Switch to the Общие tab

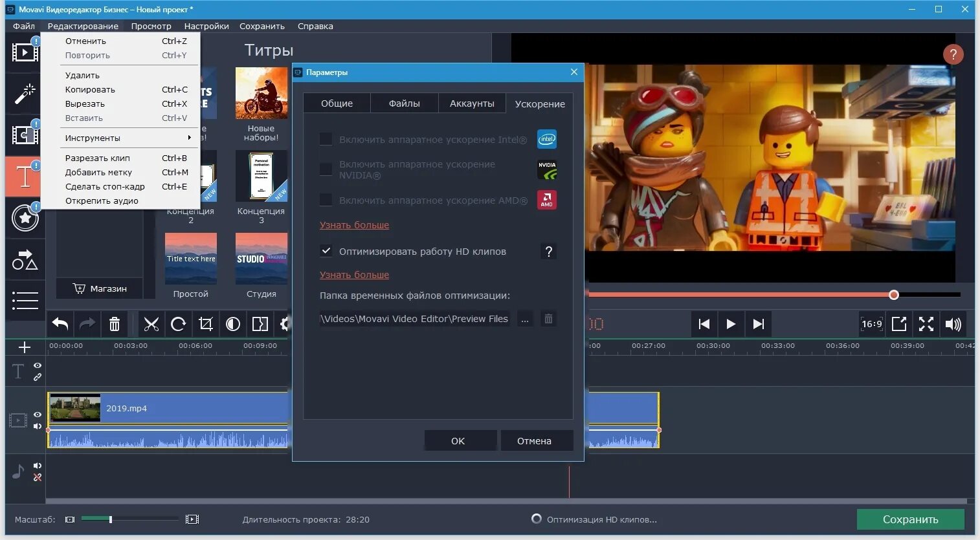[337, 103]
